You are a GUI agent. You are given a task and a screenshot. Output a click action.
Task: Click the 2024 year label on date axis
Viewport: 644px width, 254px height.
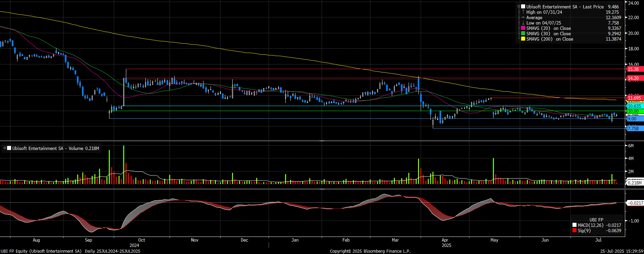tap(134, 245)
